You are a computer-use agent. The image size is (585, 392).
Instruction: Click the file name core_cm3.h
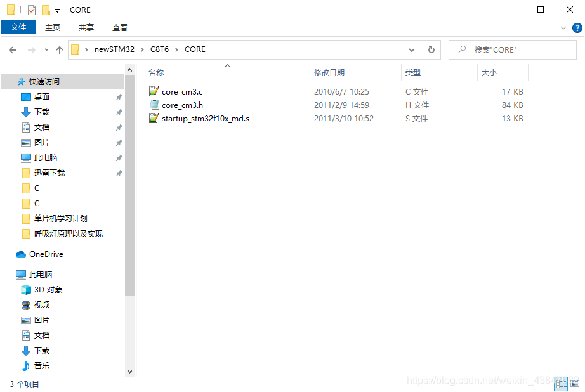point(183,105)
